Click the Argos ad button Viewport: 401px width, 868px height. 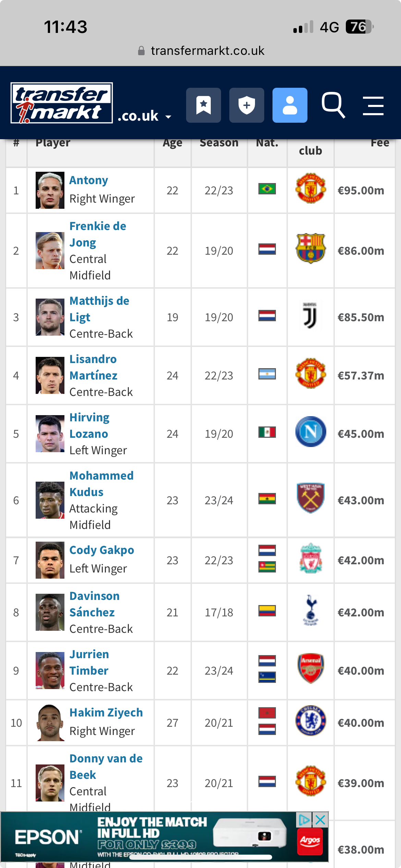click(x=310, y=842)
